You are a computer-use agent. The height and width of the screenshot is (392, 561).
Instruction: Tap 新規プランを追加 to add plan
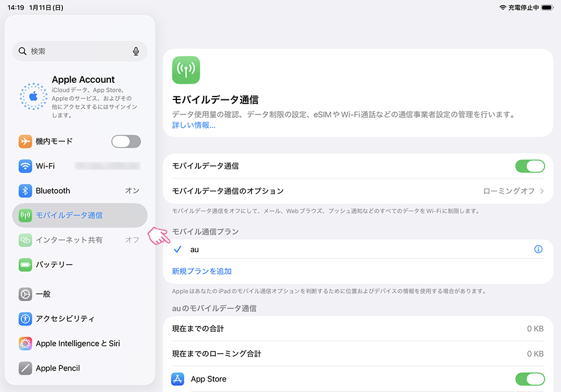pos(202,271)
